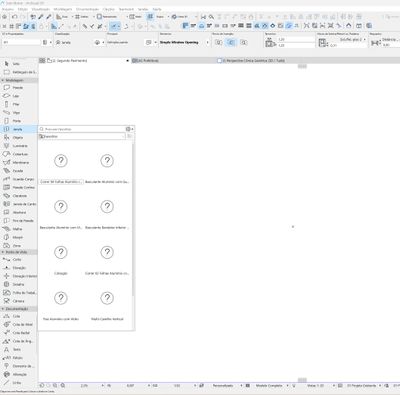Select the Seta arrow tool

pyautogui.click(x=18, y=64)
